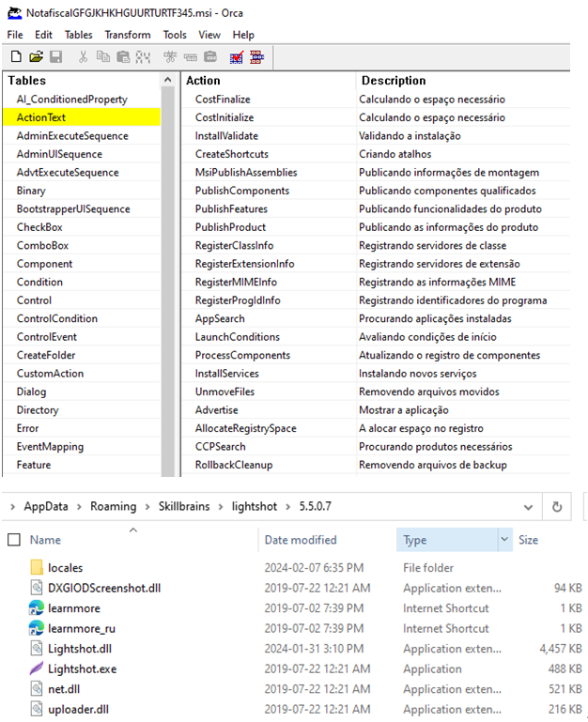588x722 pixels.
Task: Open the File menu
Action: click(15, 35)
